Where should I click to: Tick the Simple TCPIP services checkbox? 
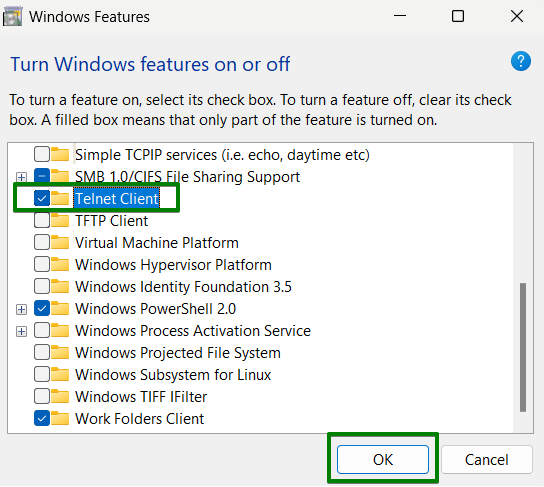coord(42,154)
